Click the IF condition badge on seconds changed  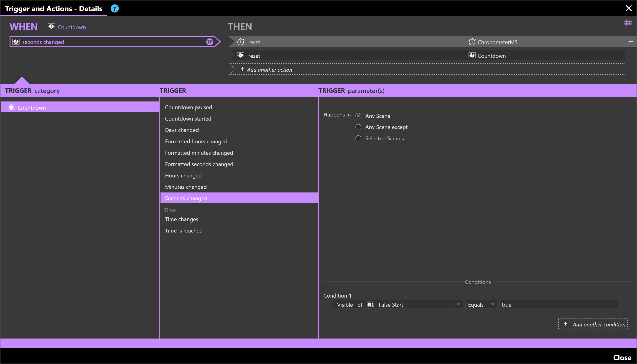pyautogui.click(x=210, y=42)
